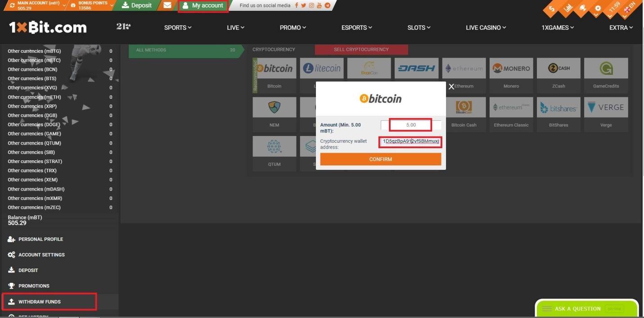
Task: Select the Monero payment tile
Action: click(x=511, y=75)
